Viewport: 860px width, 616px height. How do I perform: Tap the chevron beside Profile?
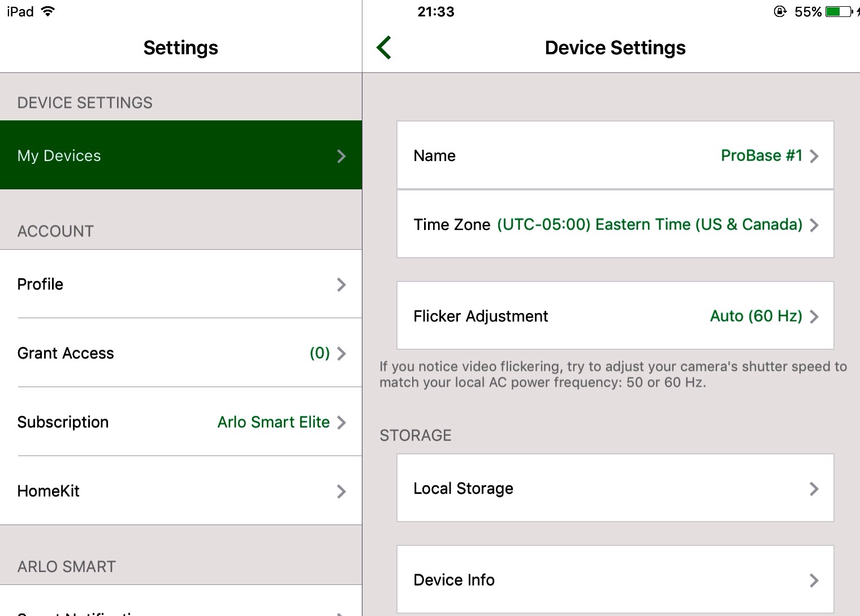click(x=342, y=284)
